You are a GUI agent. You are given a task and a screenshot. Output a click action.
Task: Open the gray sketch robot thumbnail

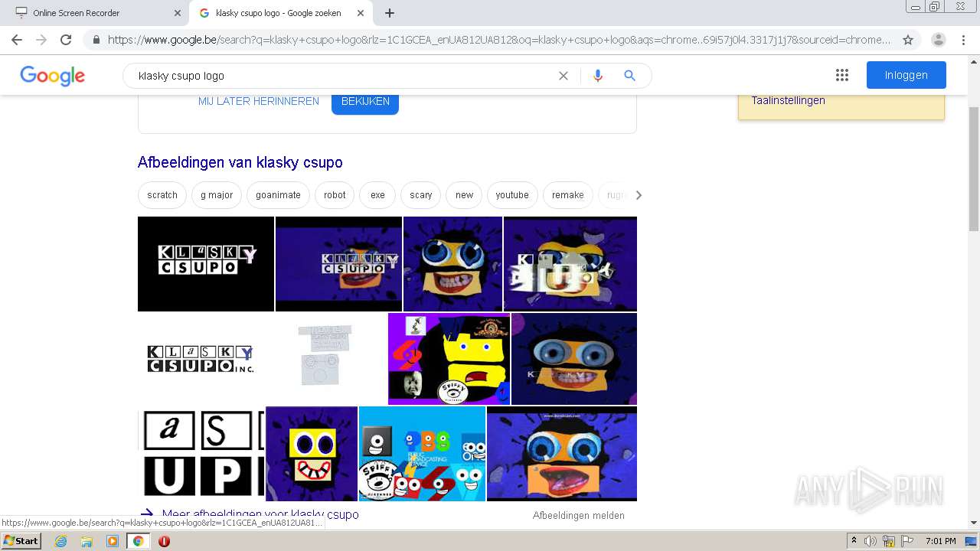pos(326,359)
